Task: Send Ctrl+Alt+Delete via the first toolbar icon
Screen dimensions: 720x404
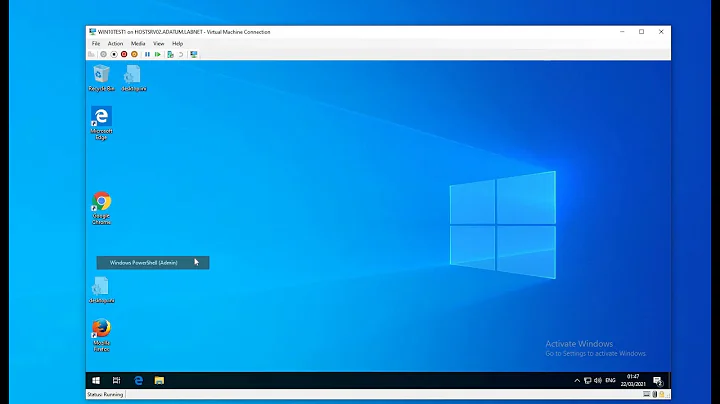Action: 91,54
